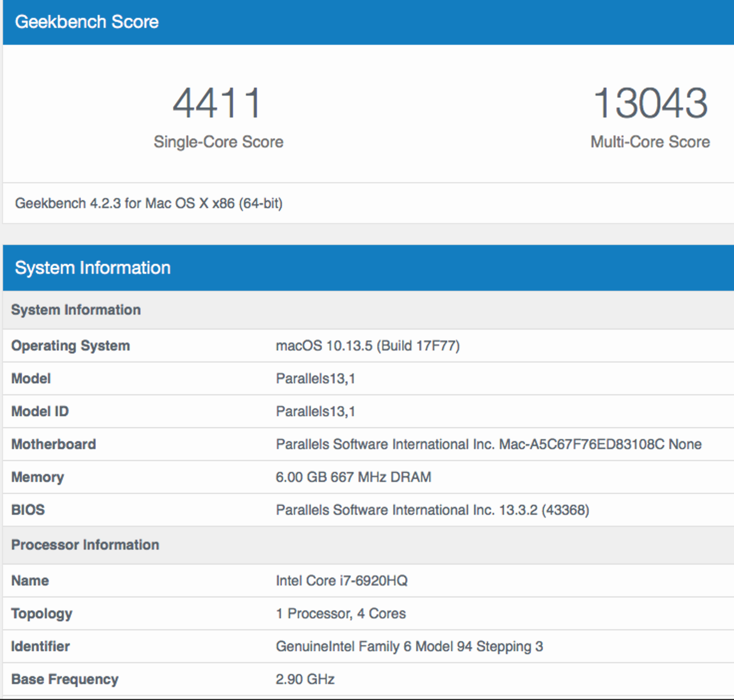Image resolution: width=734 pixels, height=700 pixels.
Task: Click the Topology label
Action: point(42,613)
